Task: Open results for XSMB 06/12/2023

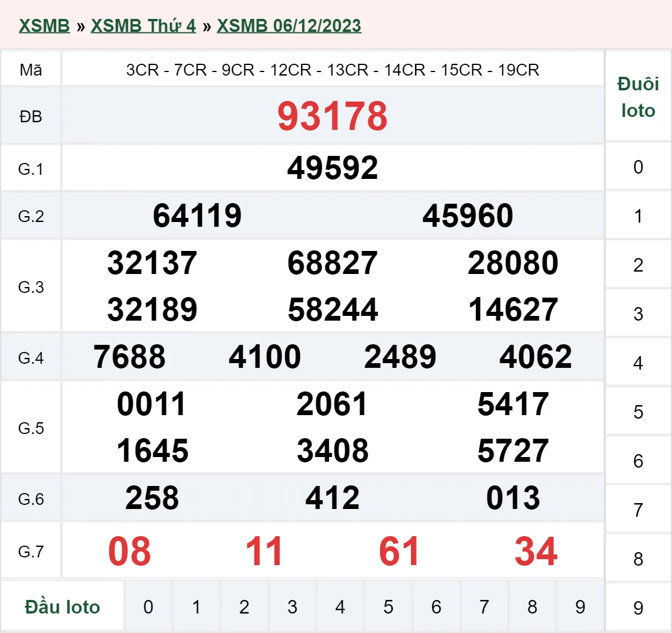Action: pos(289,25)
